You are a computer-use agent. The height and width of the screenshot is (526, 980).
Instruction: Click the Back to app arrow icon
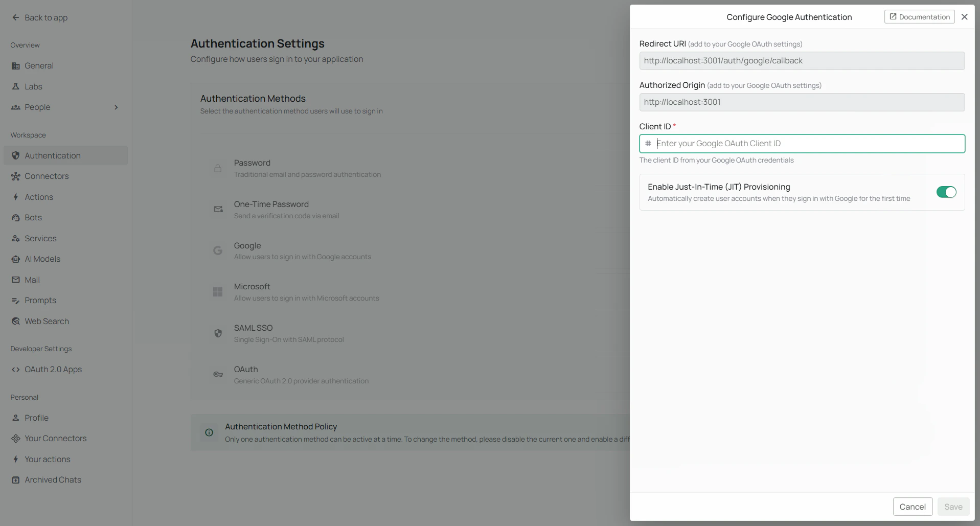[x=16, y=17]
